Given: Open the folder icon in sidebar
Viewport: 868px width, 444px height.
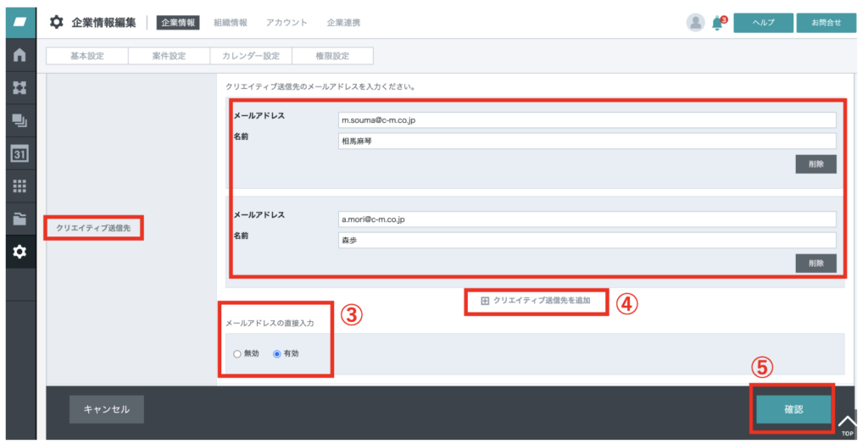Looking at the screenshot, I should click(x=20, y=219).
